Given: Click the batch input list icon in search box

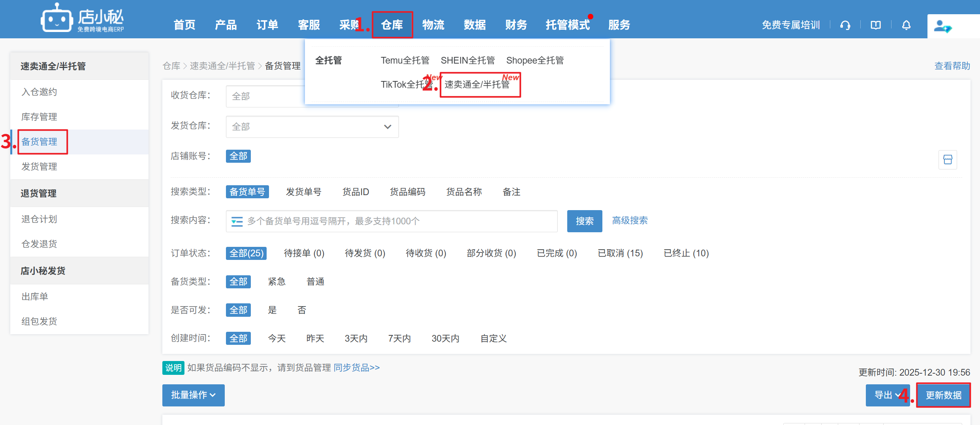Looking at the screenshot, I should tap(237, 221).
